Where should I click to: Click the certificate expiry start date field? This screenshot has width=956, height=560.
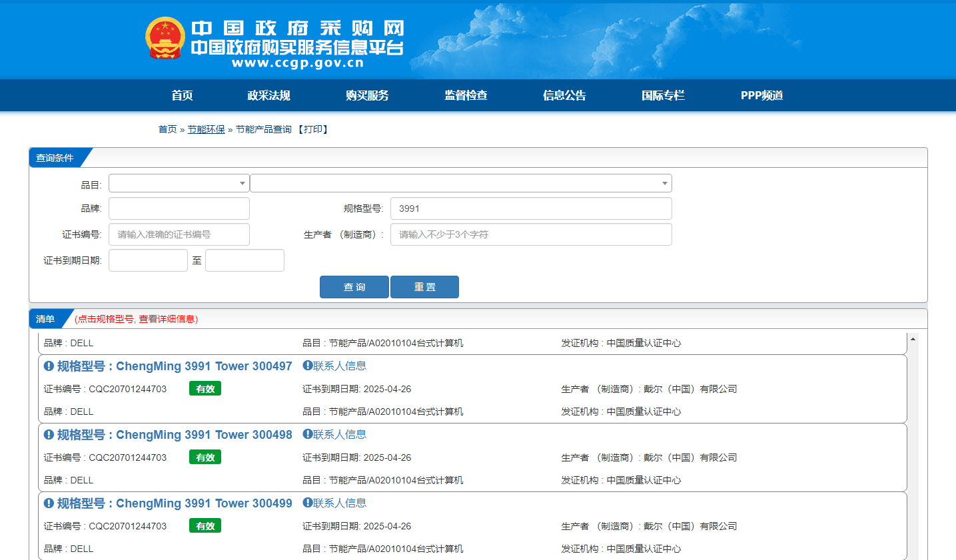(148, 260)
